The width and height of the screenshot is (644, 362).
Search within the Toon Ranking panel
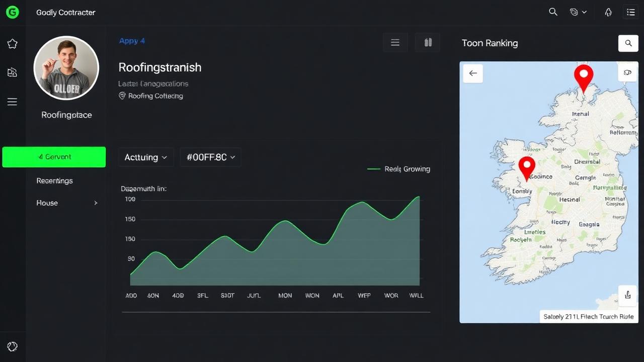pos(628,43)
